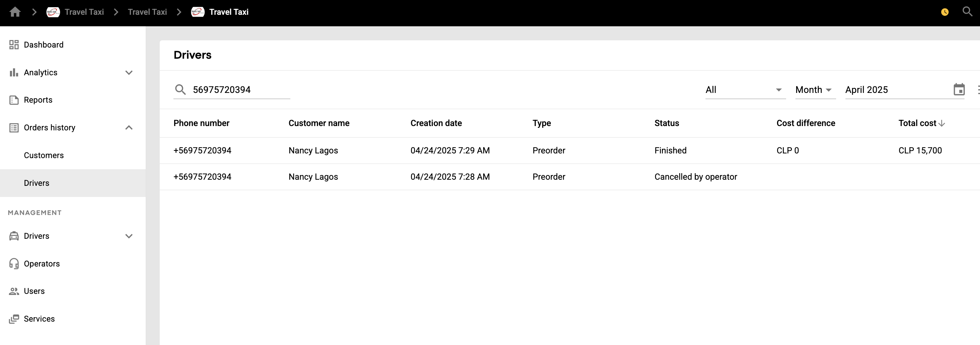The image size is (980, 345).
Task: Open Services in the sidebar
Action: (73, 319)
